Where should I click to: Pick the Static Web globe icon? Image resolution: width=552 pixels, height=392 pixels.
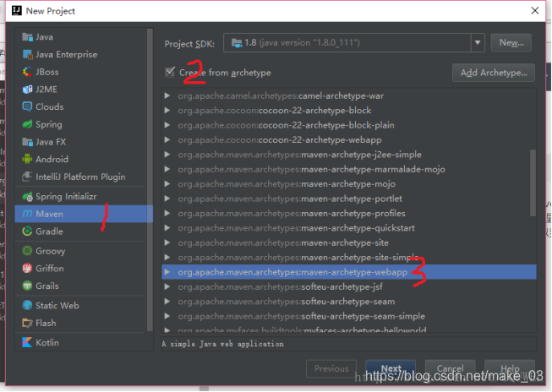click(27, 306)
